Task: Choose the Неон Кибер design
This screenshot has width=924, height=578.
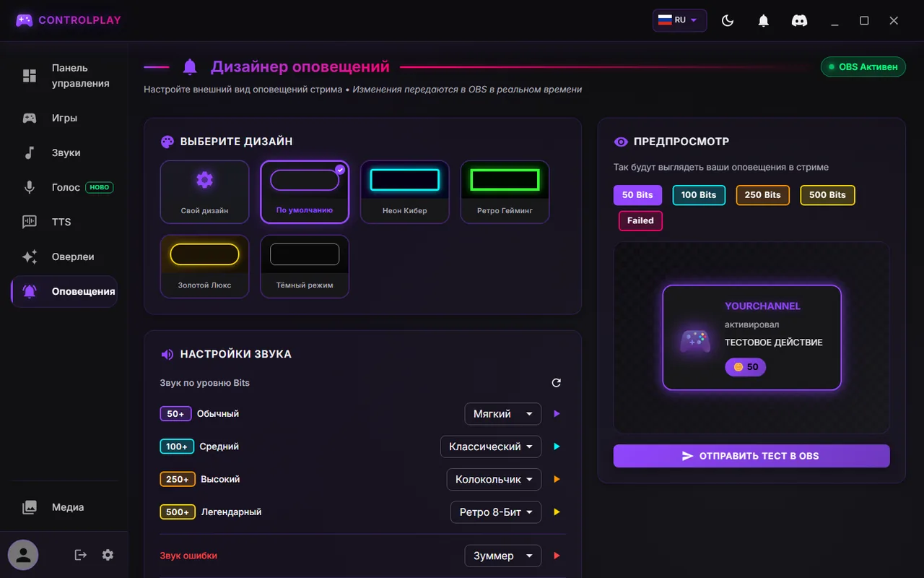Action: [405, 192]
